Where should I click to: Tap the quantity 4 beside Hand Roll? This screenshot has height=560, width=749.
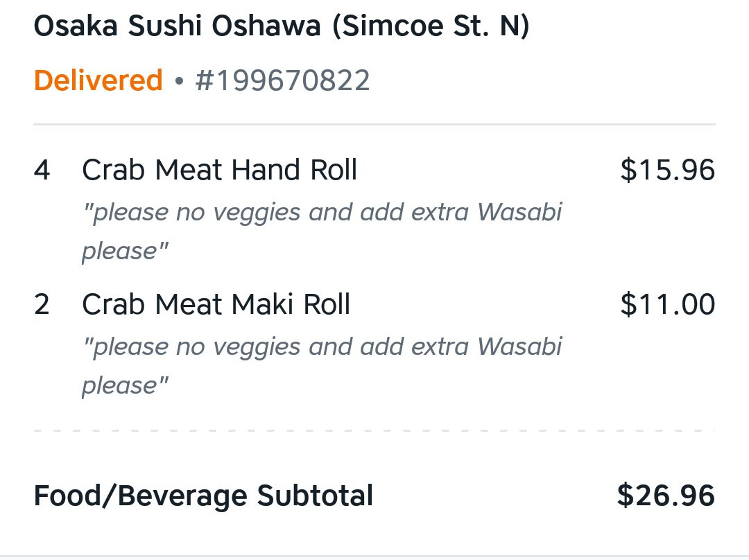[42, 170]
